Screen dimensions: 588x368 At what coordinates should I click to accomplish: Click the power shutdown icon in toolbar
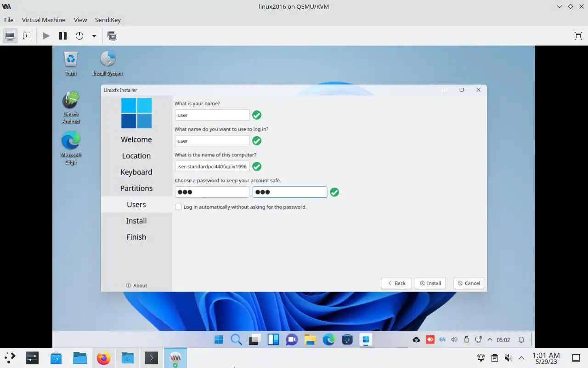coord(79,36)
